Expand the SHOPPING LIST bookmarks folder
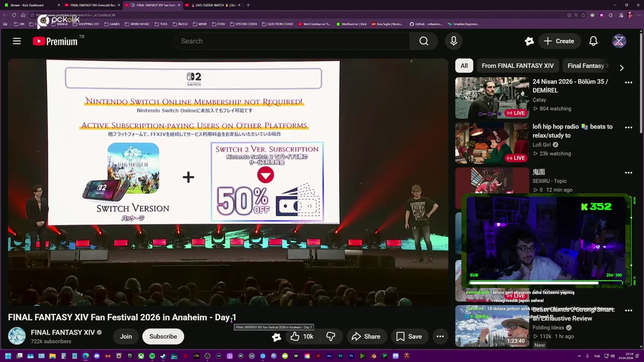 (86, 24)
